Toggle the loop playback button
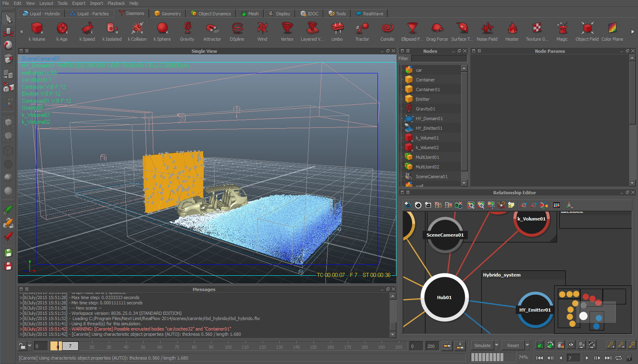 click(618, 358)
